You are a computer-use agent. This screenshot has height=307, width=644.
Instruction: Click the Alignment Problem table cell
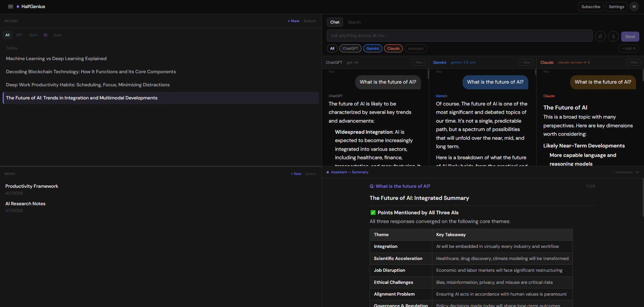[x=401, y=294]
